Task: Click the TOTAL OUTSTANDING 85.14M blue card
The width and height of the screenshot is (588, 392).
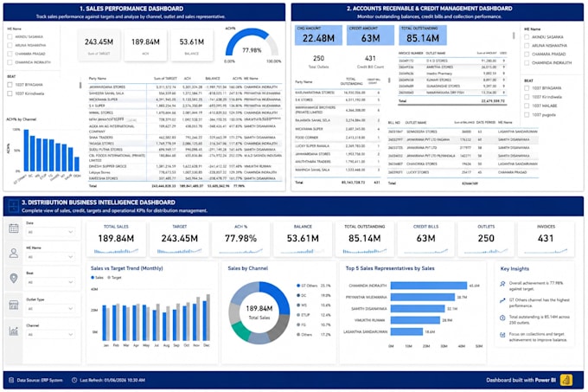Action: click(423, 35)
